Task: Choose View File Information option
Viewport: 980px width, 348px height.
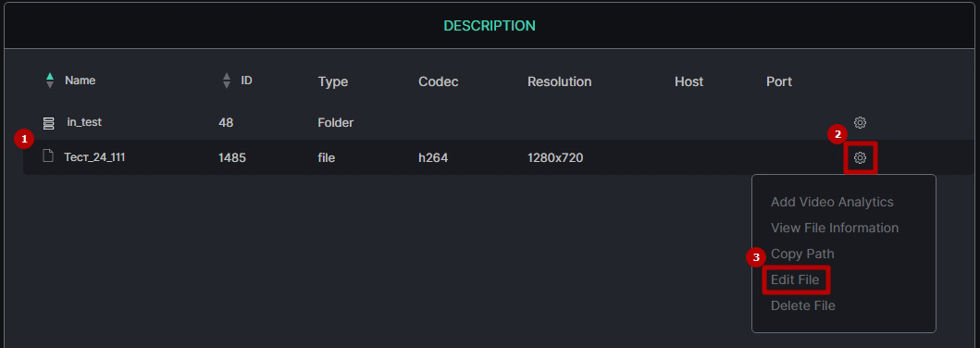Action: 835,228
